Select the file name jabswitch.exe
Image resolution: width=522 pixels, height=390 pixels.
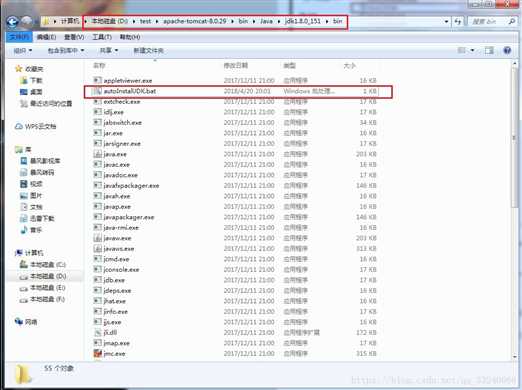tap(122, 123)
